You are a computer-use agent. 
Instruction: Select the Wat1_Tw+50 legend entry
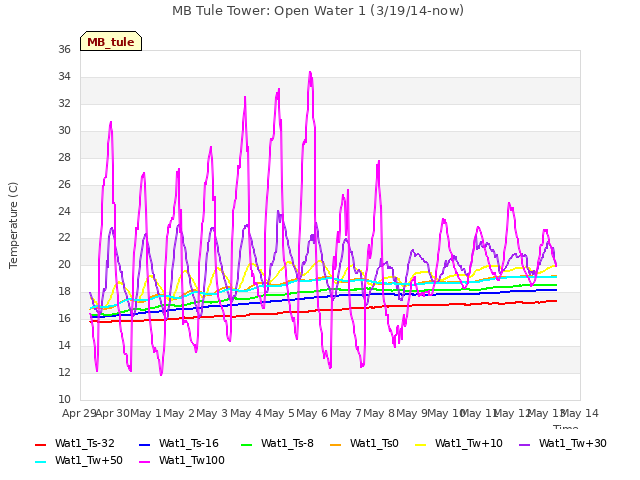point(79,460)
